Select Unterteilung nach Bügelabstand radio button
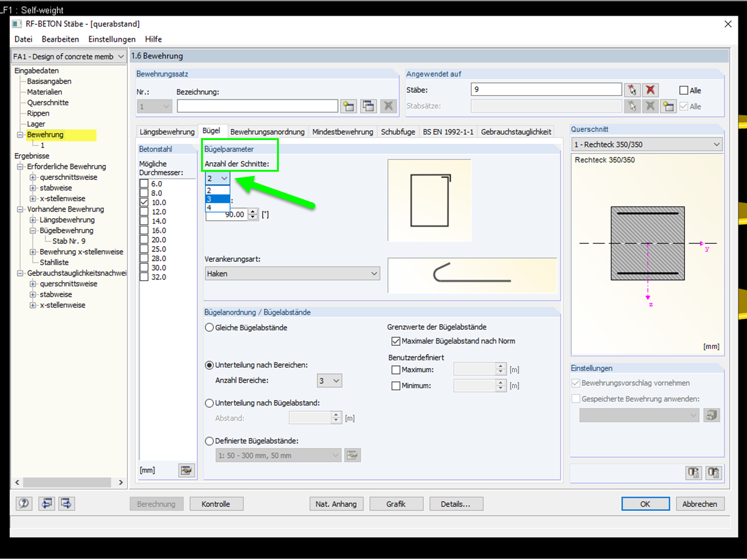This screenshot has height=560, width=747. pos(210,403)
